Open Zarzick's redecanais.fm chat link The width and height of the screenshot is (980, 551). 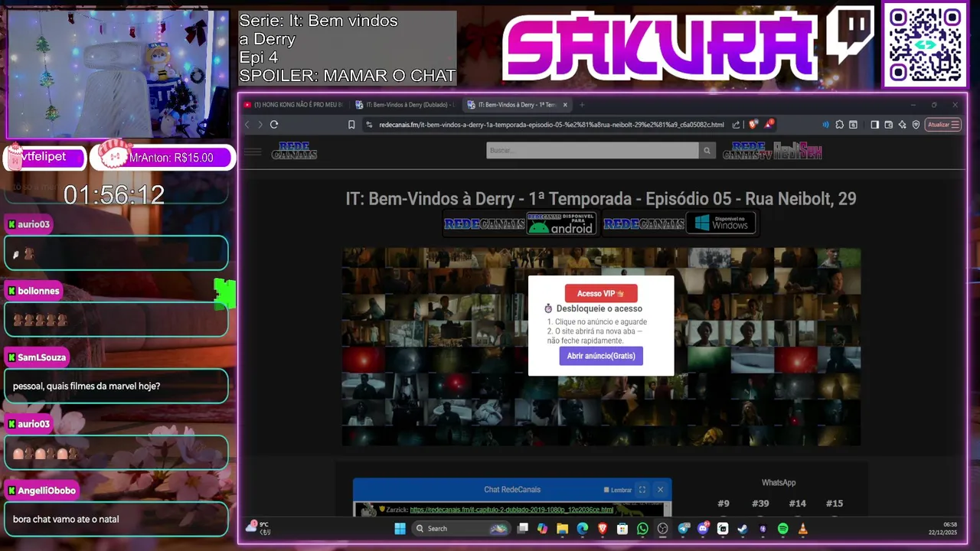click(511, 510)
